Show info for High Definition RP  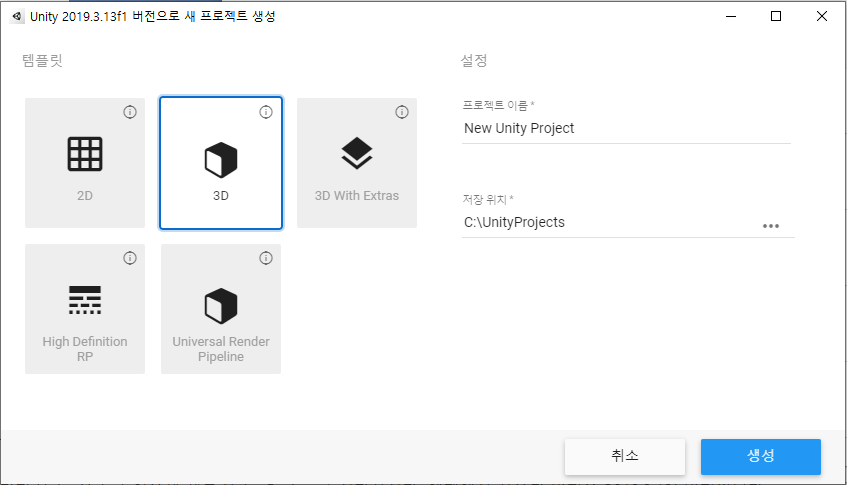[x=130, y=258]
